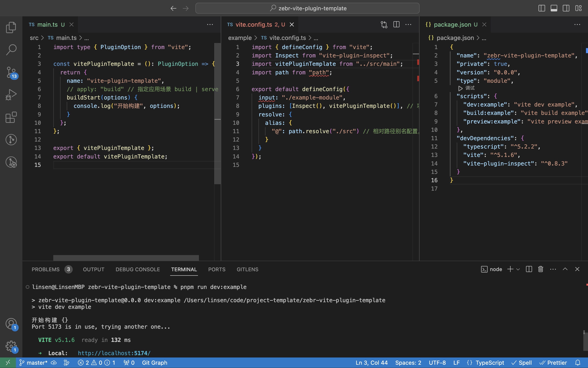Open the Explorer view in activity bar
Image resolution: width=588 pixels, height=368 pixels.
(11, 27)
